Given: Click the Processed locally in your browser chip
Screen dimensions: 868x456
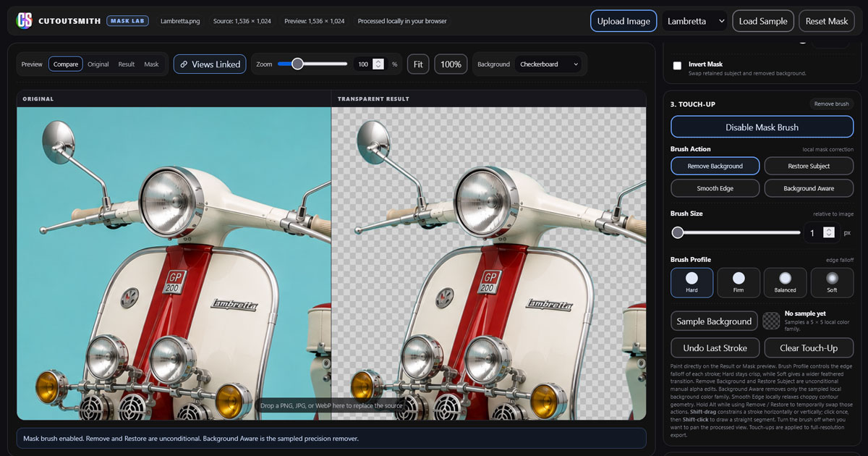Looking at the screenshot, I should [402, 21].
